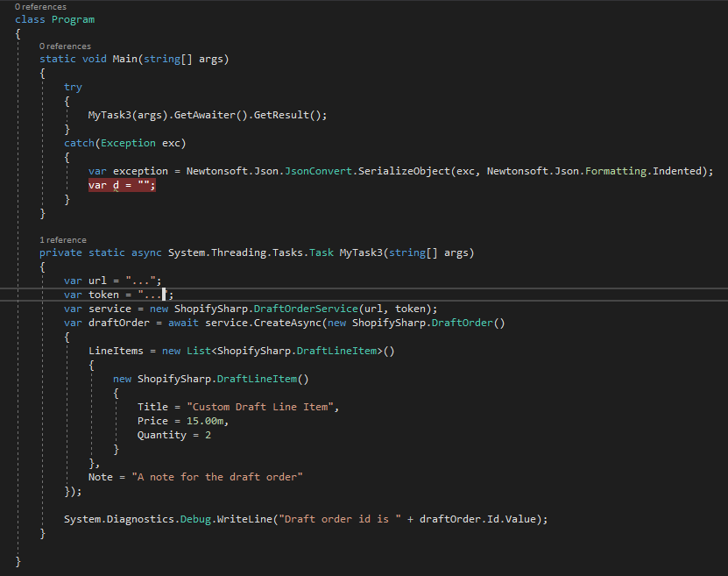
Task: Click the try keyword in Main
Action: point(72,86)
